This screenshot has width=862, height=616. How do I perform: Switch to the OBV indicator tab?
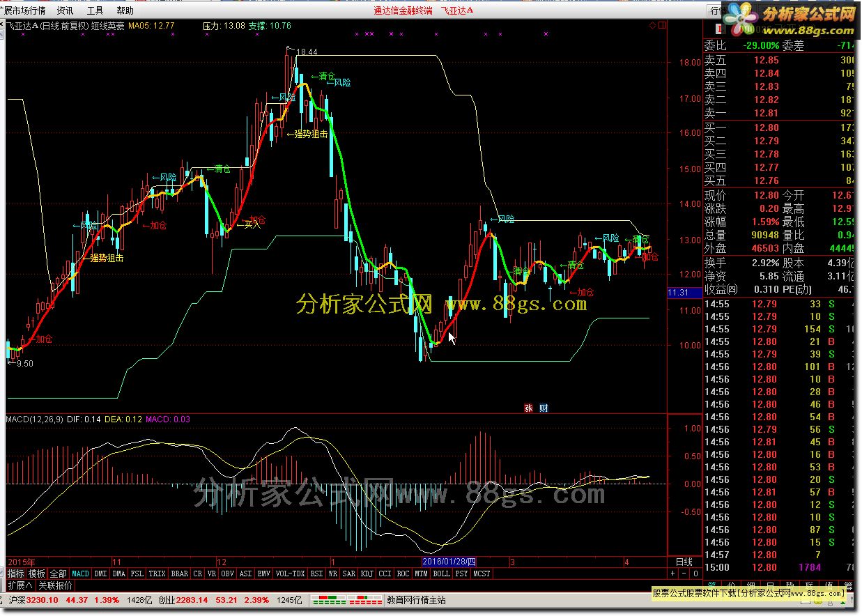point(228,573)
